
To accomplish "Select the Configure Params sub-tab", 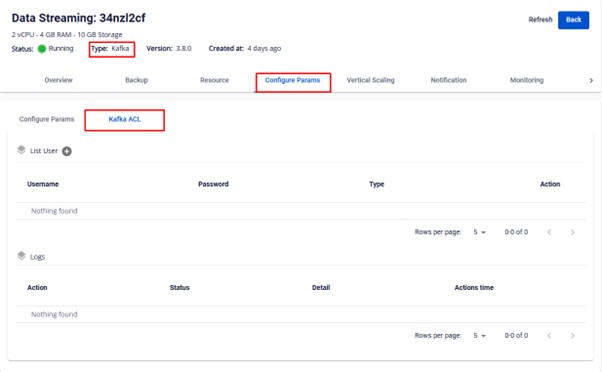I will point(46,119).
